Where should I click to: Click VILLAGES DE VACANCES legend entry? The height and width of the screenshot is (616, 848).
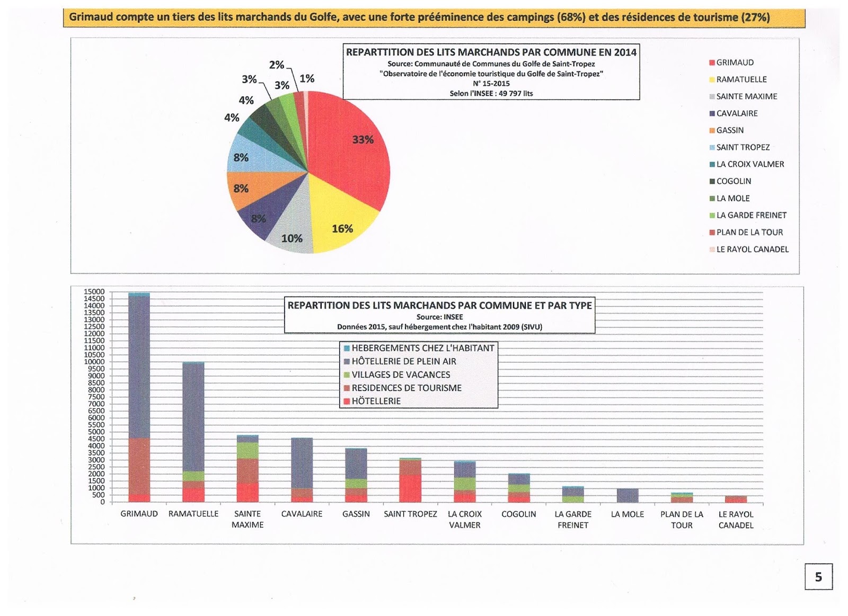click(x=397, y=374)
